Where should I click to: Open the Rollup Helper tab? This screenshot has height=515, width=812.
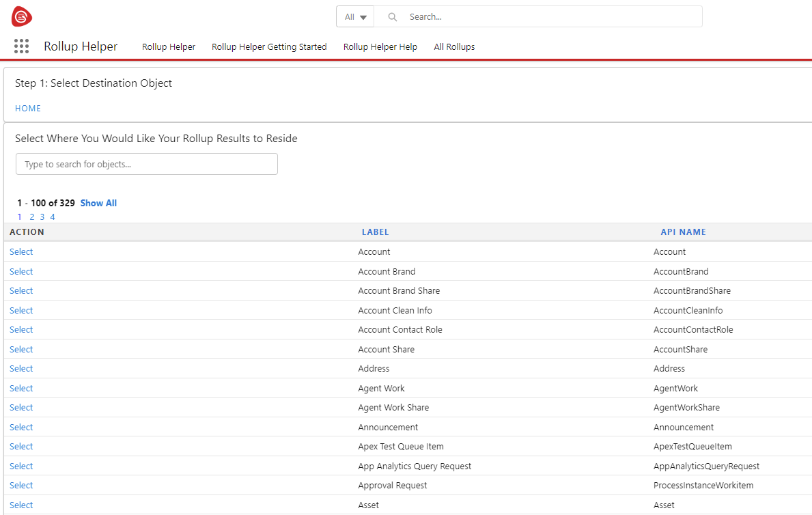point(169,46)
